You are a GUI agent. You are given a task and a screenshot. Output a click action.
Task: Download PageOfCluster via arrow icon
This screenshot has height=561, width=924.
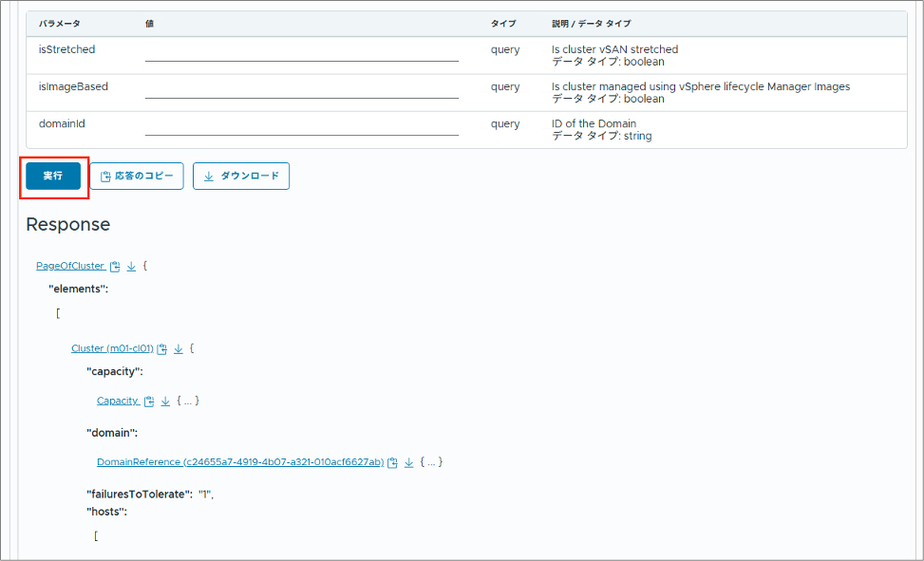[x=131, y=267]
